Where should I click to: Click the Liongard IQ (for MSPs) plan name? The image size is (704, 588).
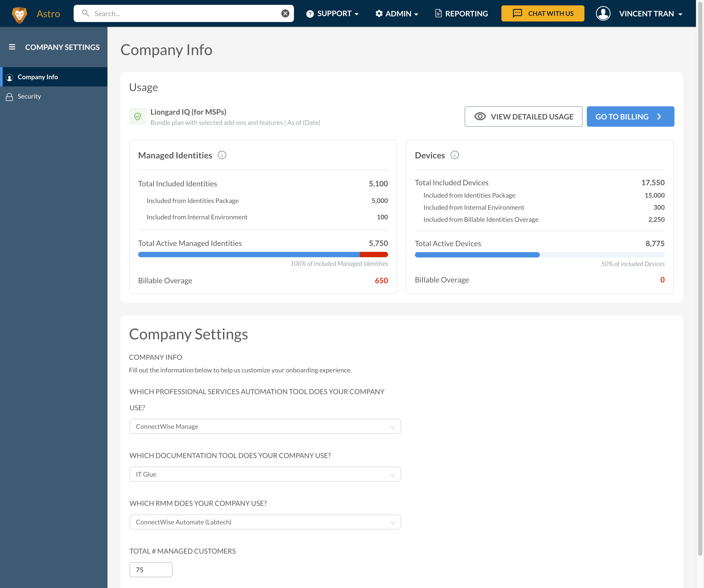pos(188,112)
